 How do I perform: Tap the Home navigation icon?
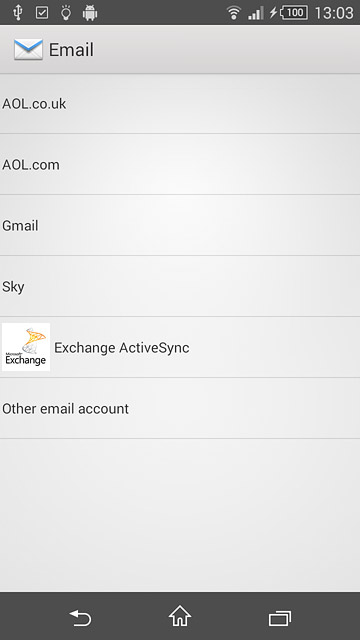click(x=180, y=616)
